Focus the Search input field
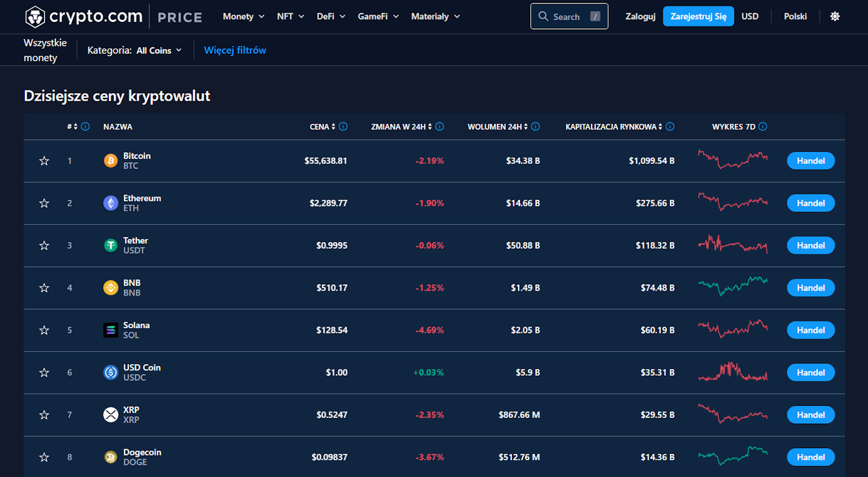 (569, 16)
